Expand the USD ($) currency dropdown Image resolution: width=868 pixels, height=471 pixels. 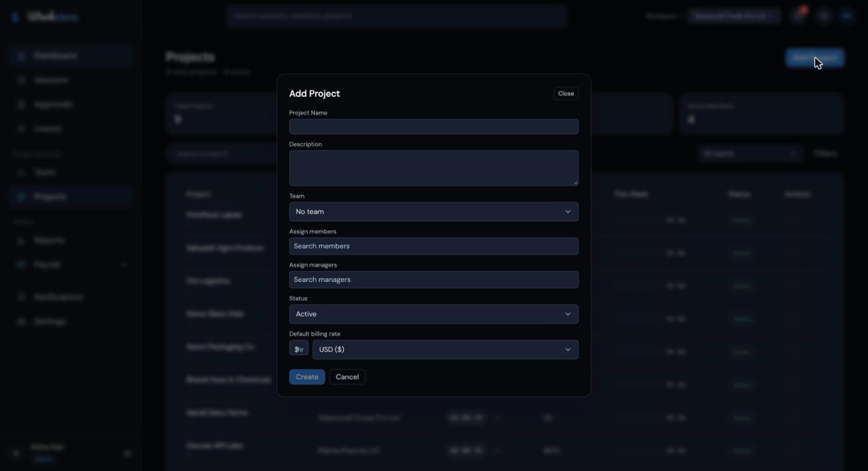click(x=445, y=350)
